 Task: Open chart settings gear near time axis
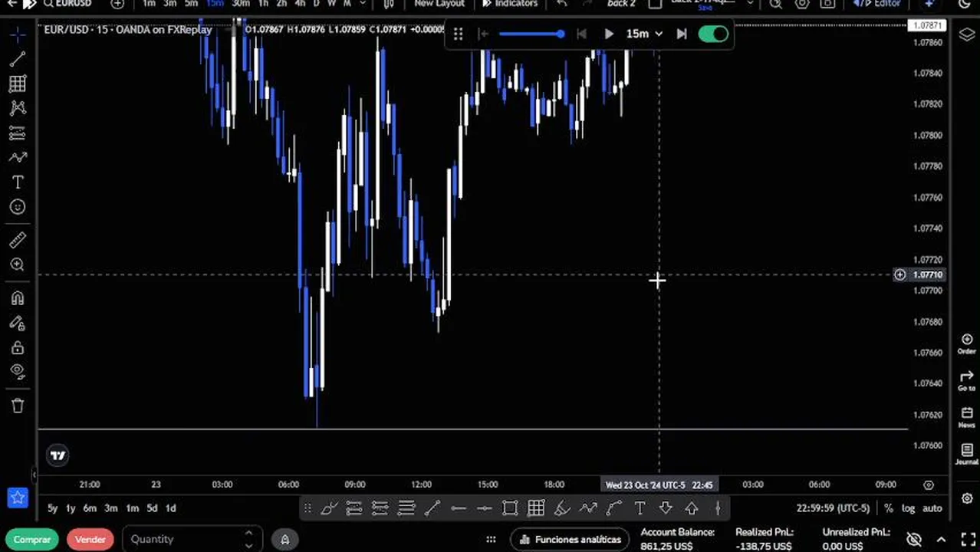pyautogui.click(x=929, y=485)
